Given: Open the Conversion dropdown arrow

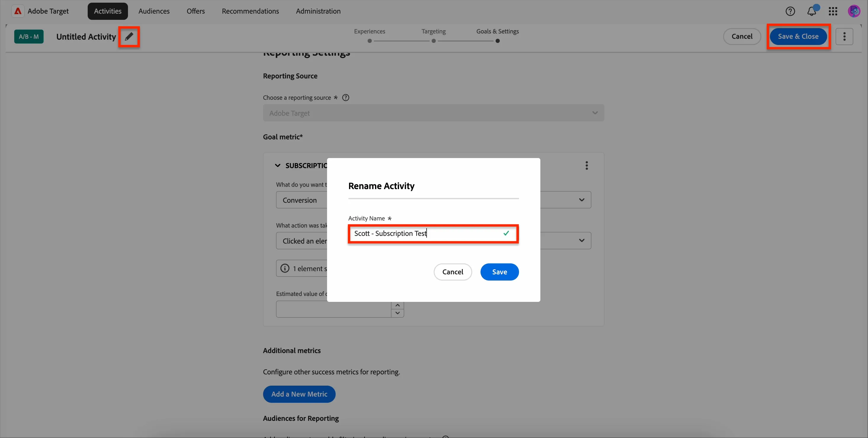Looking at the screenshot, I should coord(582,200).
